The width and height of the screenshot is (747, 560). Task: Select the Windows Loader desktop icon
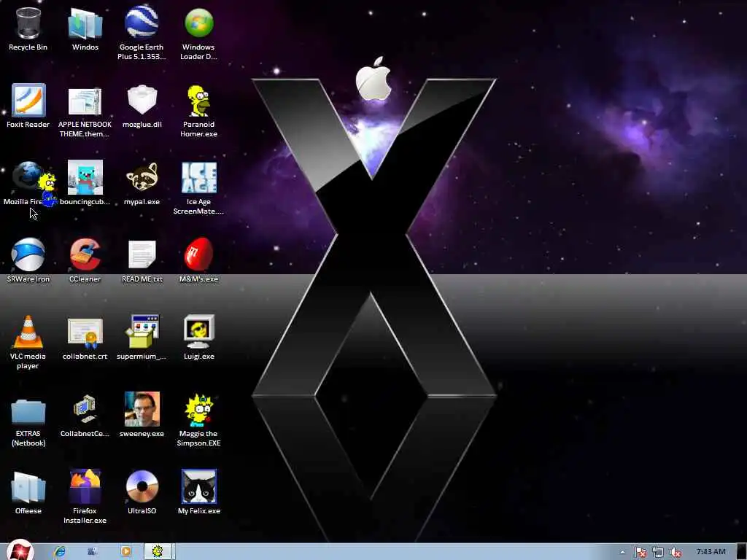[x=198, y=23]
